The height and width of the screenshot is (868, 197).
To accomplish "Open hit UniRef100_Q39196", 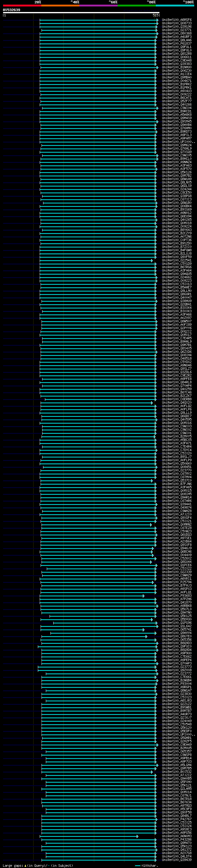I will pyautogui.click(x=176, y=26).
